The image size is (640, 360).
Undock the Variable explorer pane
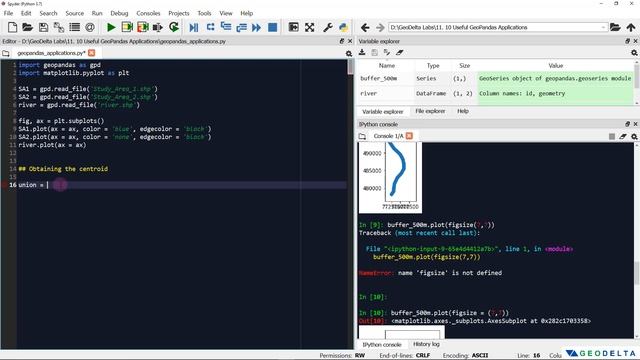tap(627, 41)
